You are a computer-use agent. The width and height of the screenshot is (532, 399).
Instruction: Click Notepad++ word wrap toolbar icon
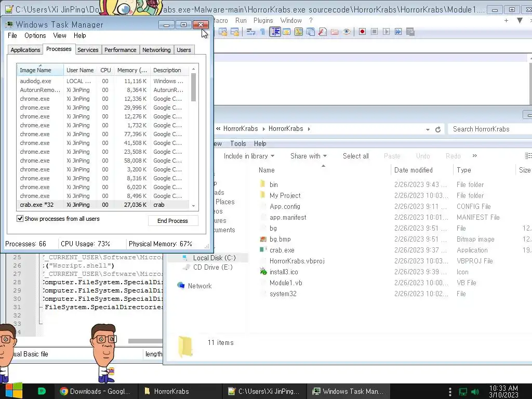click(x=251, y=32)
